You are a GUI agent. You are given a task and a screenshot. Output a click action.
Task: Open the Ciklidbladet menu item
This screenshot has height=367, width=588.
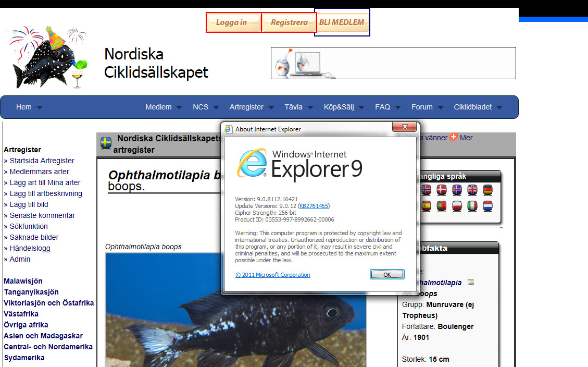472,107
